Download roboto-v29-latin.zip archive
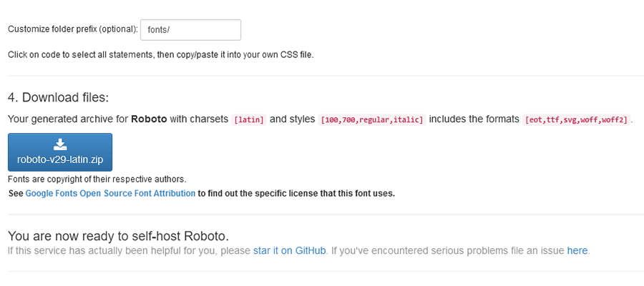Image resolution: width=644 pixels, height=286 pixels. pos(60,152)
